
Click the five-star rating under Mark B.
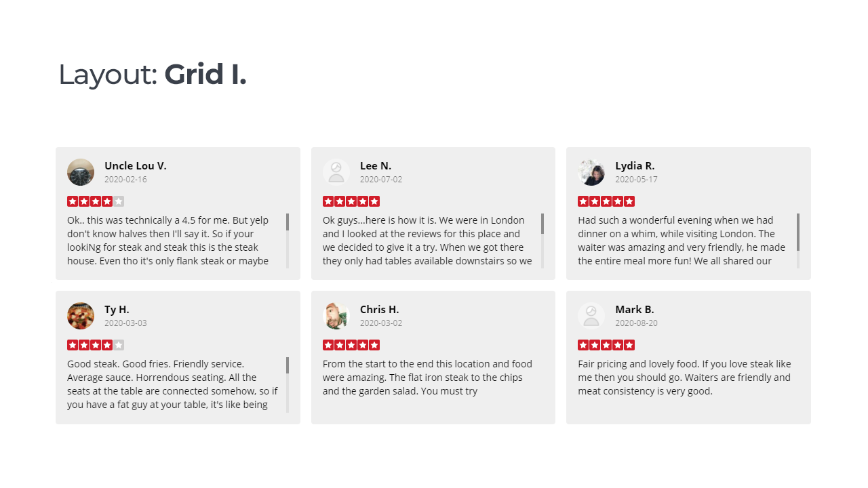click(606, 345)
